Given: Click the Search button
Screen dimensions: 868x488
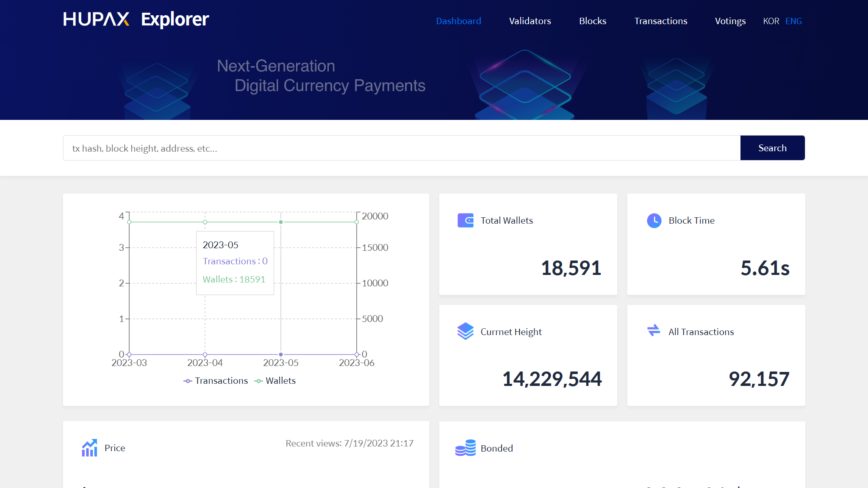Looking at the screenshot, I should (772, 148).
